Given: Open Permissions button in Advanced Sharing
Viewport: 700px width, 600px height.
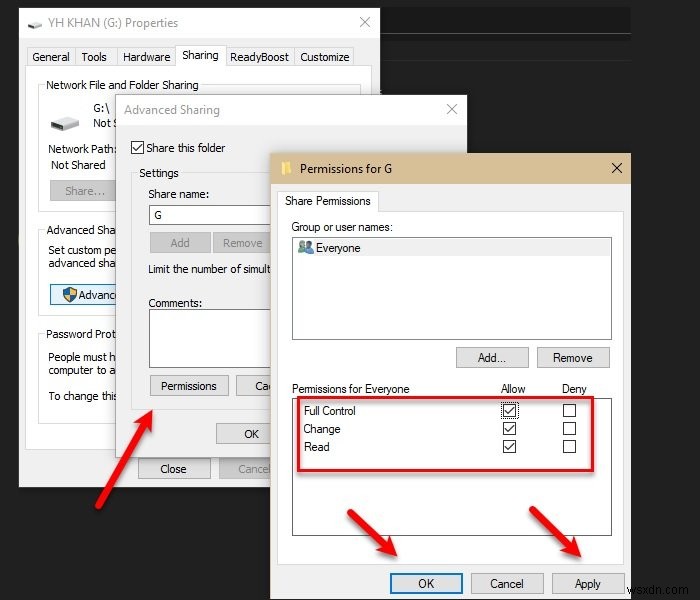Looking at the screenshot, I should [189, 386].
